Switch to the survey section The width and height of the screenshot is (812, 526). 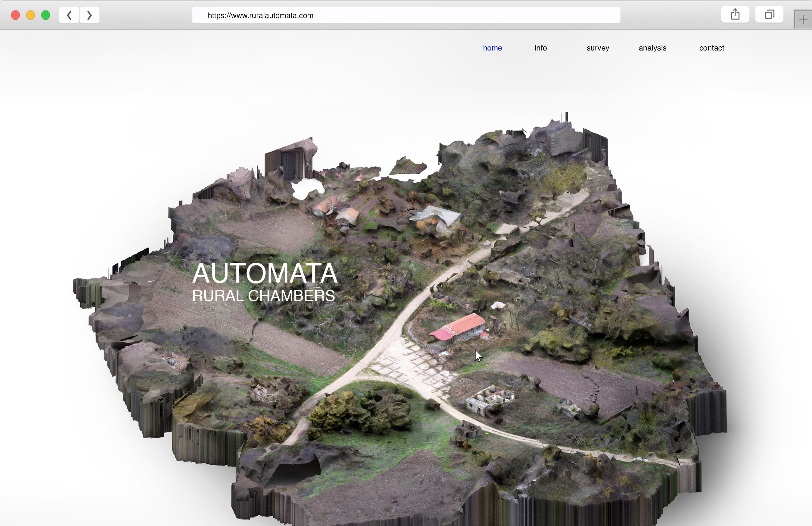(x=598, y=48)
